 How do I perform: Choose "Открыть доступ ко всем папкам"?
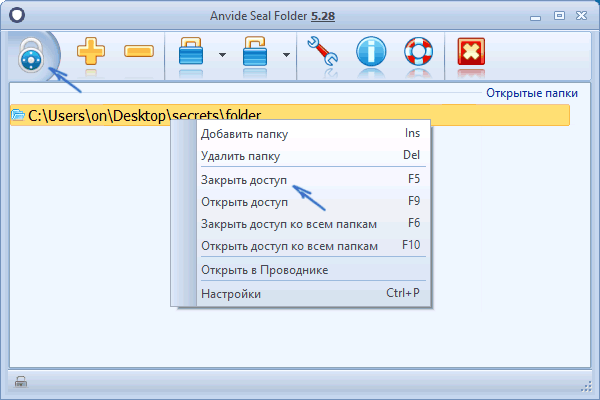[313, 245]
